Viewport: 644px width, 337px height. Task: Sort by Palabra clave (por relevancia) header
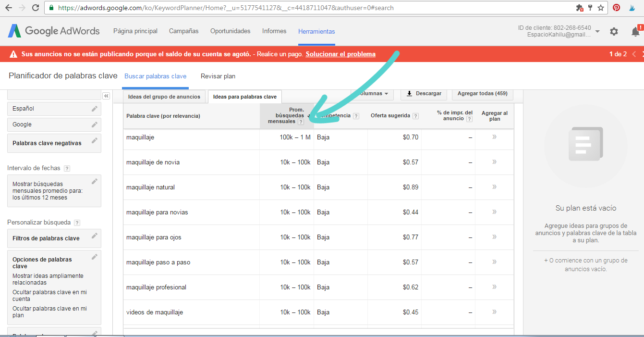tap(163, 116)
